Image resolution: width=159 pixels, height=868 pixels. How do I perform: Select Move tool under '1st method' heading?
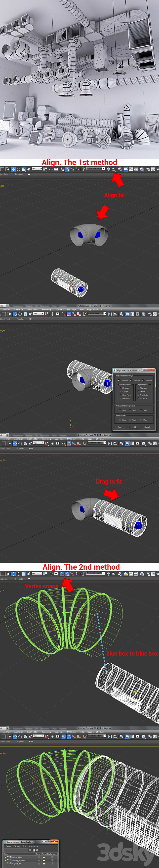13,169
